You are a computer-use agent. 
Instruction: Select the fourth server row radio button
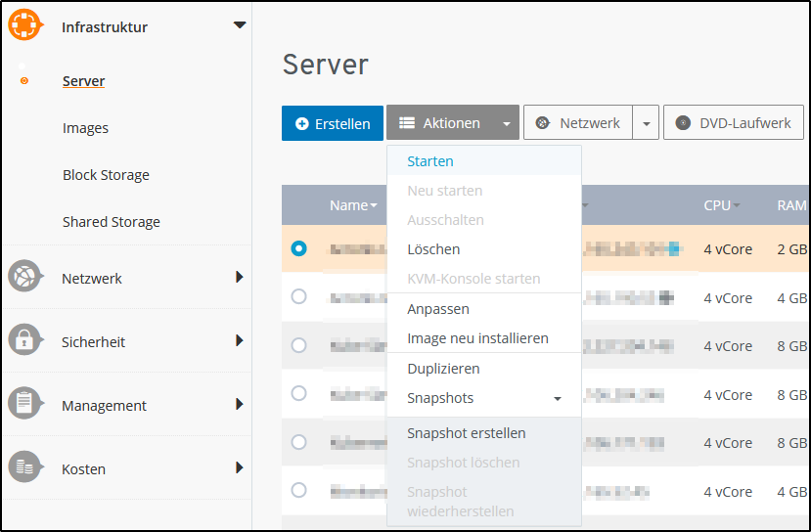pos(299,393)
